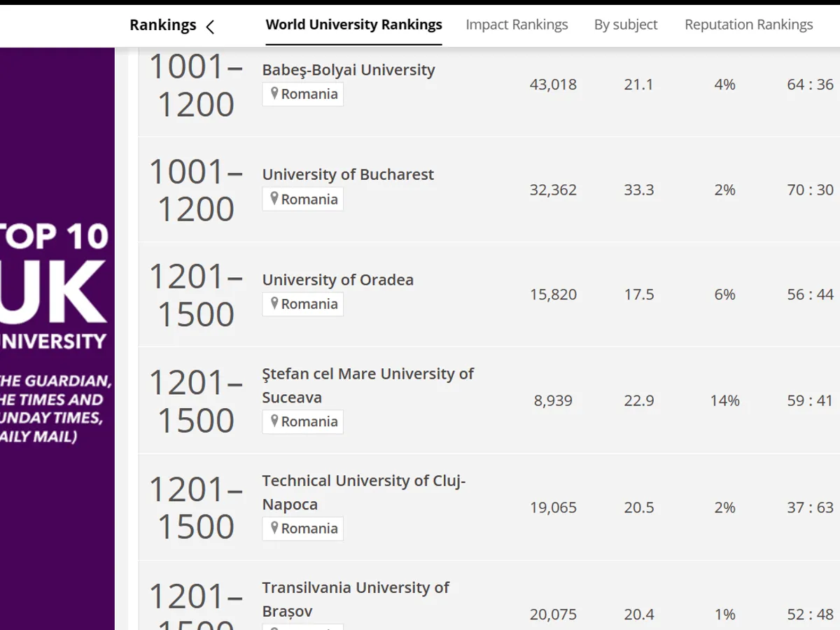The height and width of the screenshot is (630, 840).
Task: Click the Rankings back chevron arrow
Action: [210, 27]
